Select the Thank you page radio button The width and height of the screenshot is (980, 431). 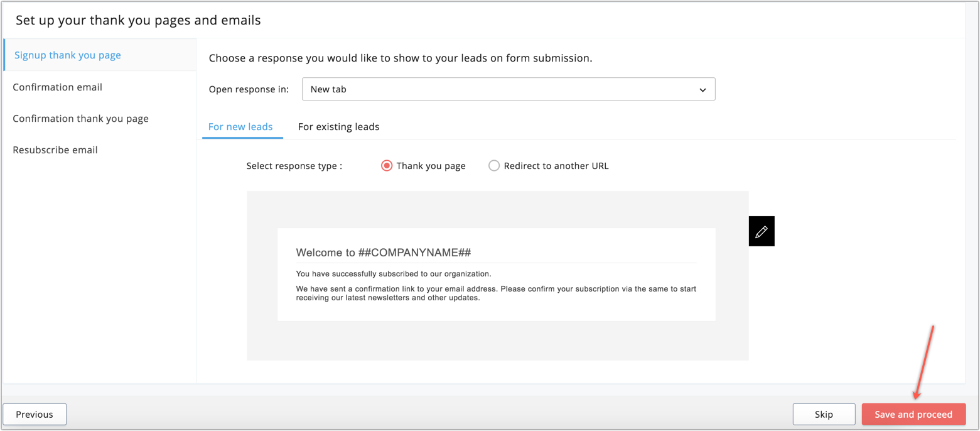(387, 166)
